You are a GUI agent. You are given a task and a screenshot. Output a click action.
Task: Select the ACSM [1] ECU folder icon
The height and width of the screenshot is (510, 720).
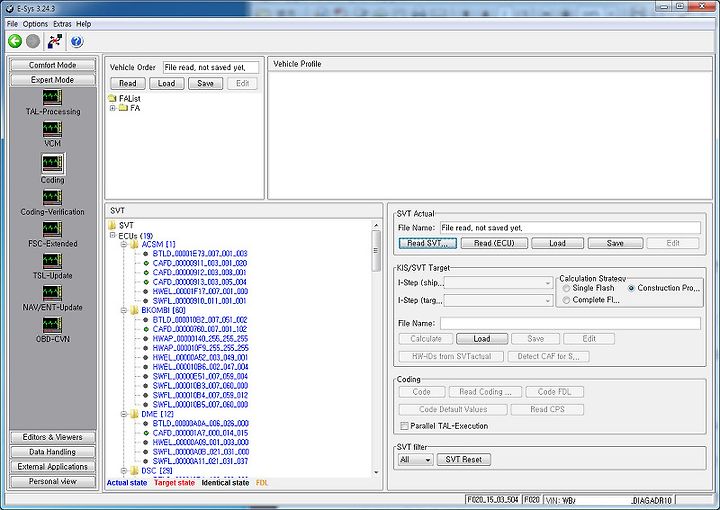[x=134, y=244]
